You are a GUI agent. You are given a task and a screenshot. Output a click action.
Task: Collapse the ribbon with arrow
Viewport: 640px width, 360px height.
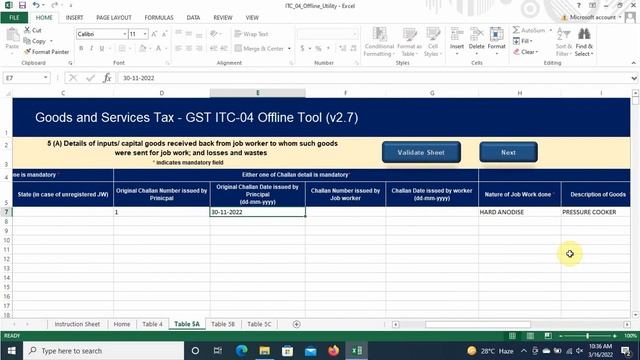[633, 63]
